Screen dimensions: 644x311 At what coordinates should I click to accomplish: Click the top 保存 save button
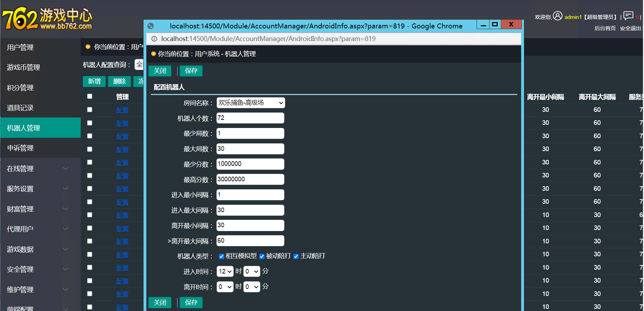(x=191, y=71)
